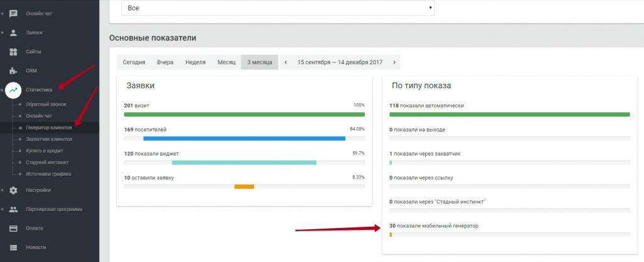The height and width of the screenshot is (262, 644).
Task: Click the green 118 показали автоматически bar
Action: [x=509, y=115]
